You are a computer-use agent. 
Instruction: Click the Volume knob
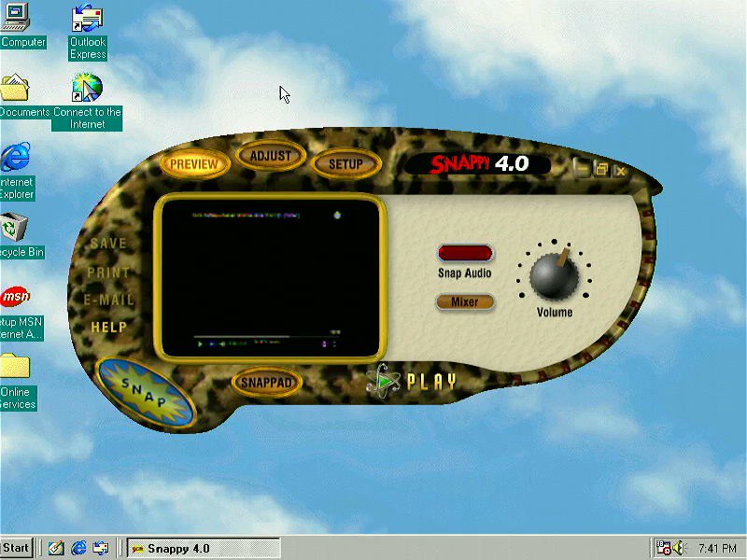coord(555,275)
